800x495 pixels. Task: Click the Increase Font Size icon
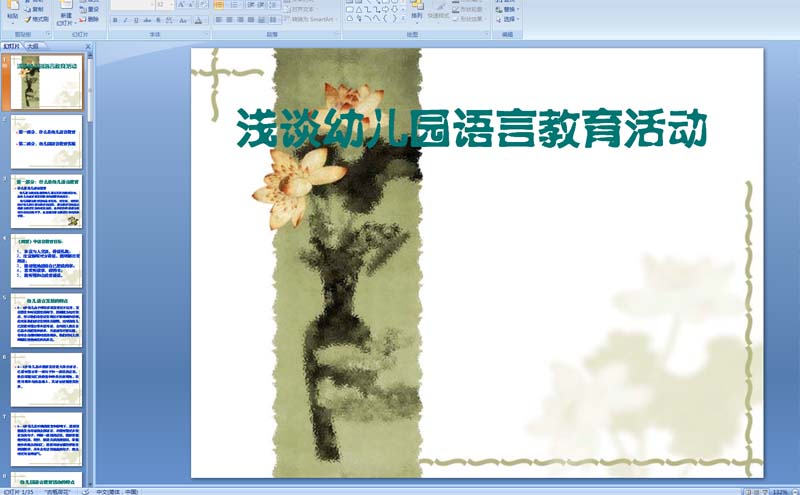coord(181,5)
